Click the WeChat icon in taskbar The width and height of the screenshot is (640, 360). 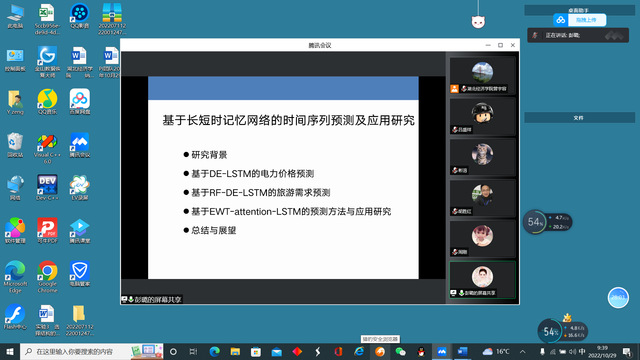point(400,351)
